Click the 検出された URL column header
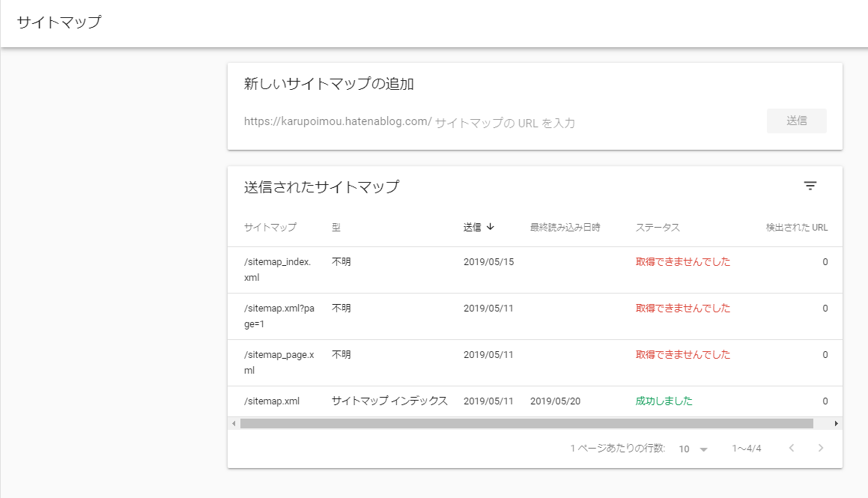The height and width of the screenshot is (498, 868). [x=797, y=228]
